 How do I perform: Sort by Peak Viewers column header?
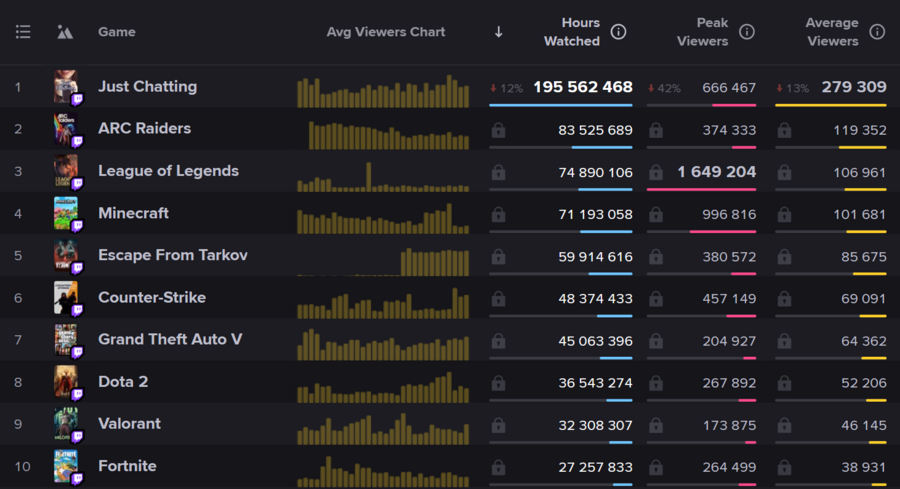point(702,32)
